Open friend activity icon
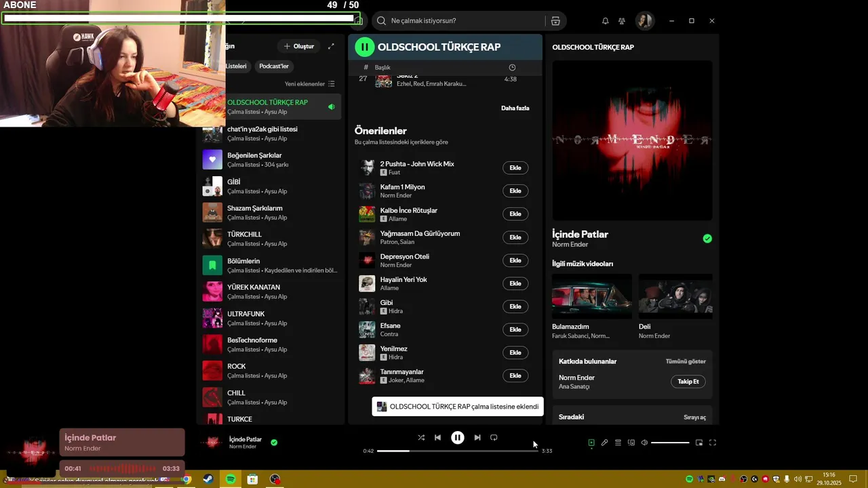The height and width of the screenshot is (488, 868). click(x=622, y=21)
